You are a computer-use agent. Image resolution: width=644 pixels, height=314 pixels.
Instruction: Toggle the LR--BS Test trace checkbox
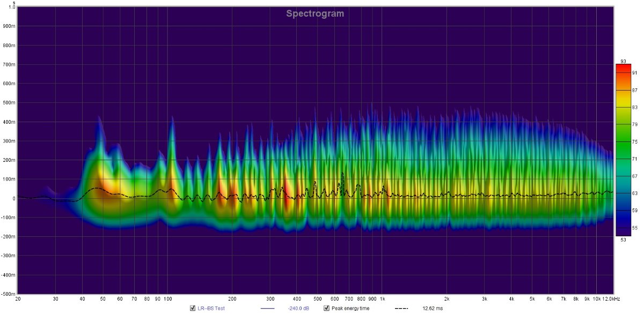pyautogui.click(x=193, y=309)
